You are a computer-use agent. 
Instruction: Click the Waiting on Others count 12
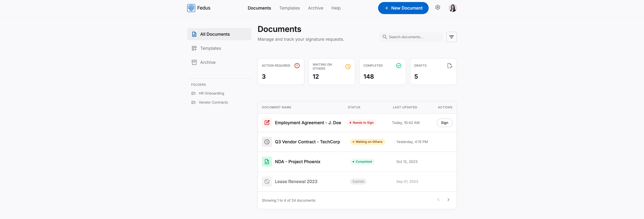pyautogui.click(x=316, y=77)
